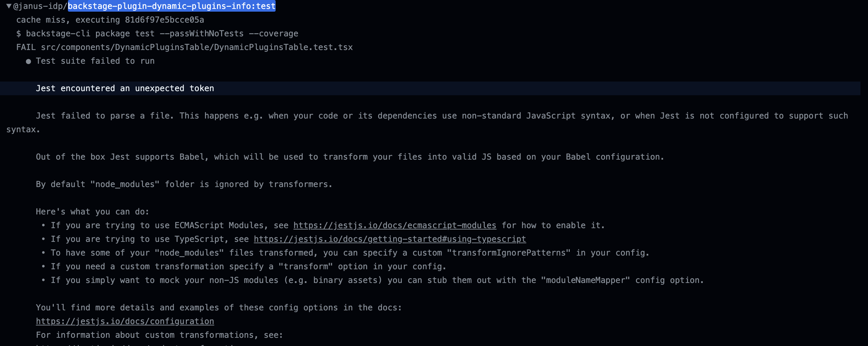Select the custom "transform" option line
Viewport: 868px width, 346px height.
248,267
